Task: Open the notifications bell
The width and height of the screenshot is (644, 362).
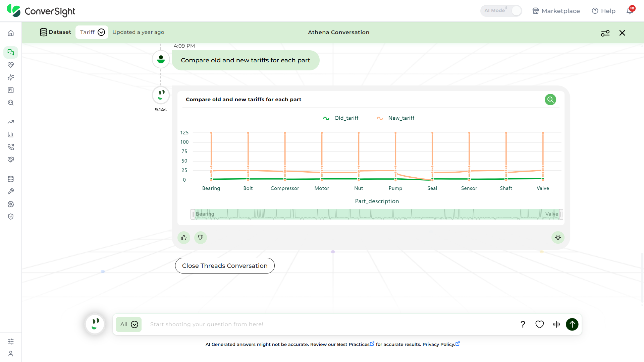Action: (630, 10)
